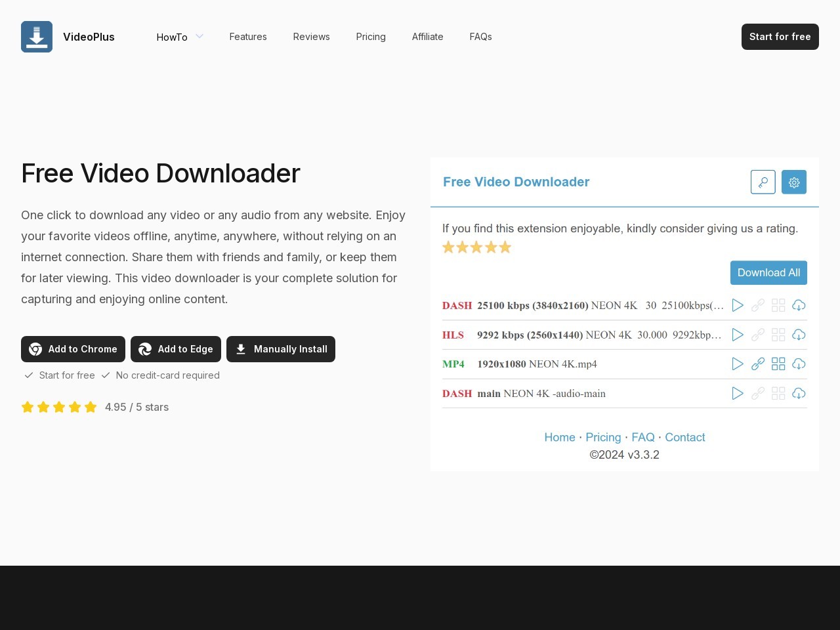The width and height of the screenshot is (840, 630).
Task: Open the Contact link in panel footer
Action: (684, 438)
